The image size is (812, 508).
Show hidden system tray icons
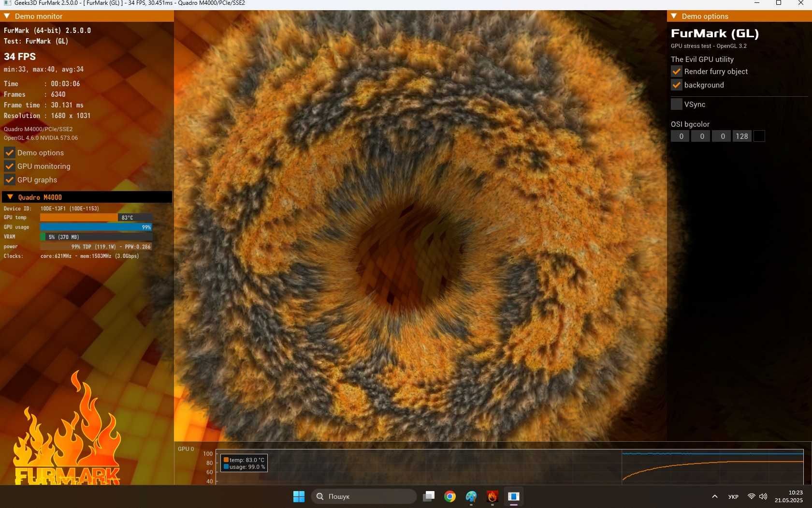click(x=715, y=496)
